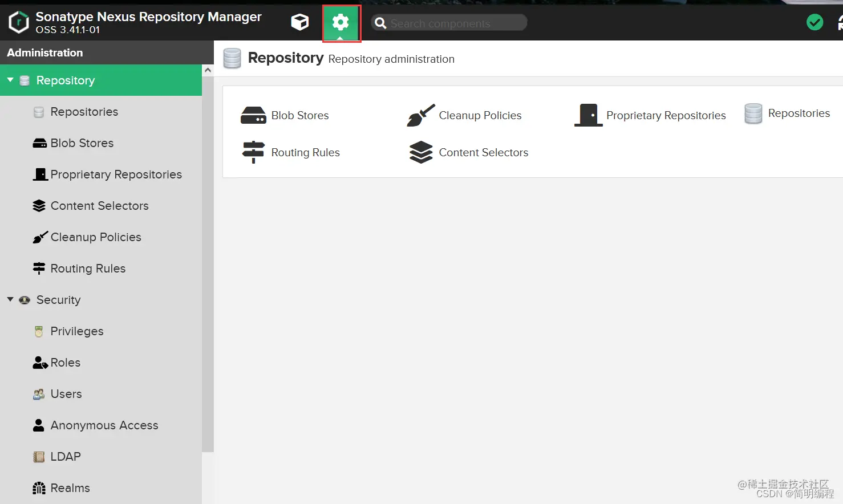Click the Blob Stores drive icon in sidebar
843x504 pixels.
39,143
